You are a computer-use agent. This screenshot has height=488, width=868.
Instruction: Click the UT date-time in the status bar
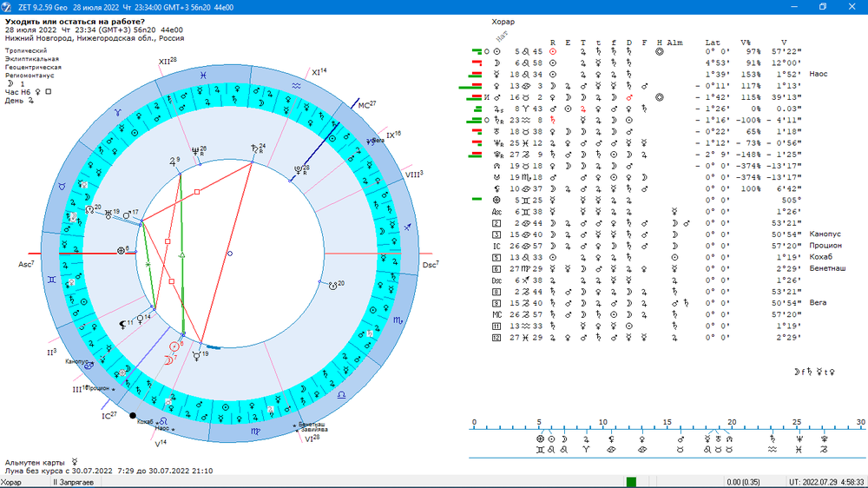point(826,483)
